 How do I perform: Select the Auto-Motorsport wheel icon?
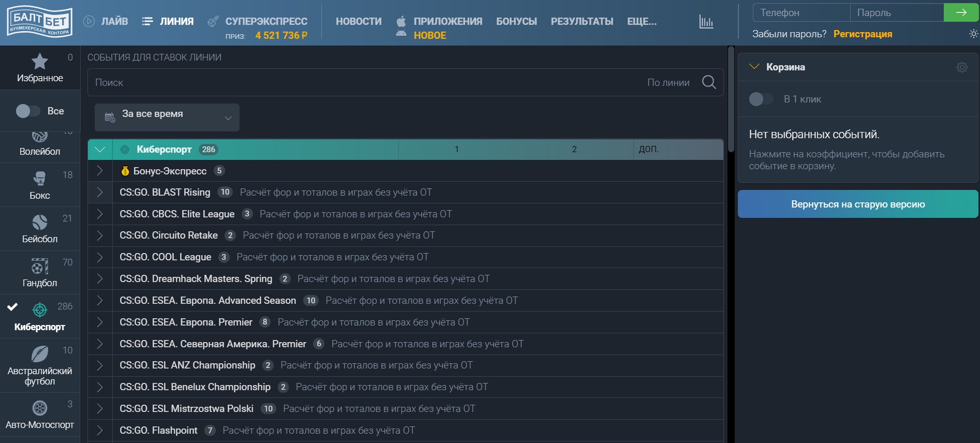[x=40, y=408]
